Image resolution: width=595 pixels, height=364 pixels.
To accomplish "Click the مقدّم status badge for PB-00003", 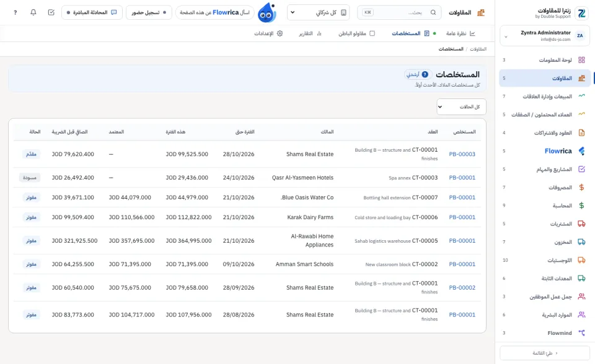I will tap(31, 154).
